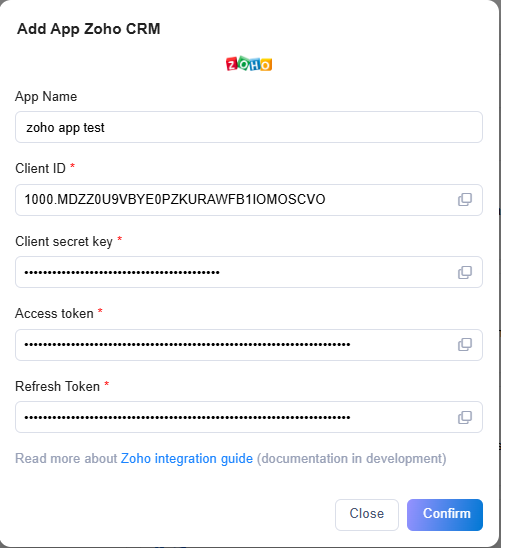Click the Client secret key label
Image resolution: width=506 pixels, height=548 pixels.
(64, 241)
